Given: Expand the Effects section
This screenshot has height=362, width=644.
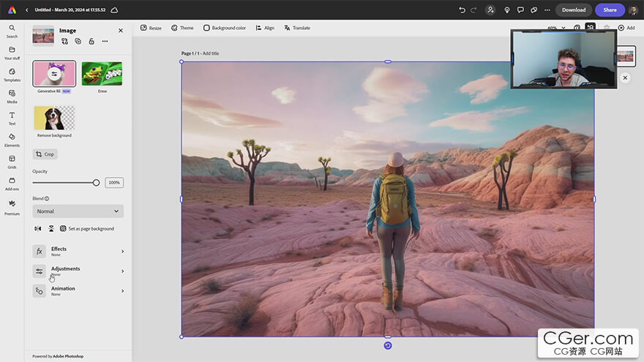Looking at the screenshot, I should [78, 251].
